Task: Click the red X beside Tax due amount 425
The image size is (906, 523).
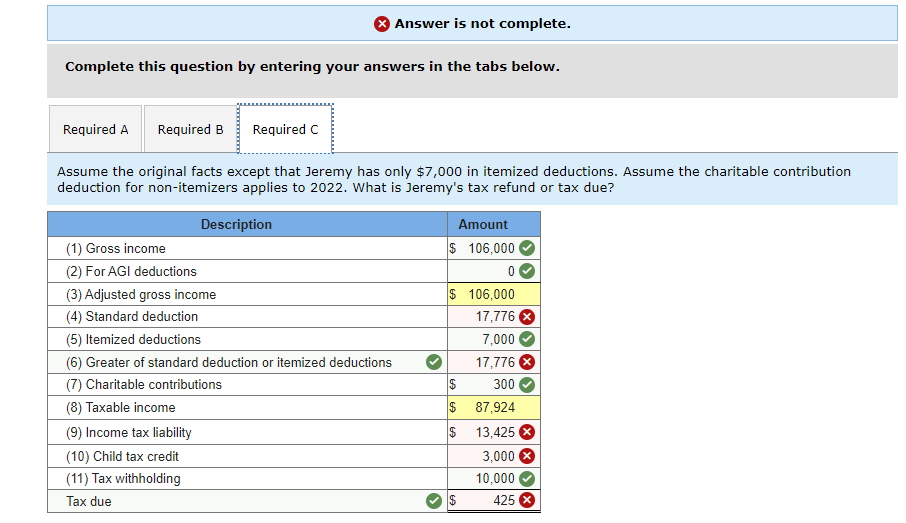Action: point(526,500)
